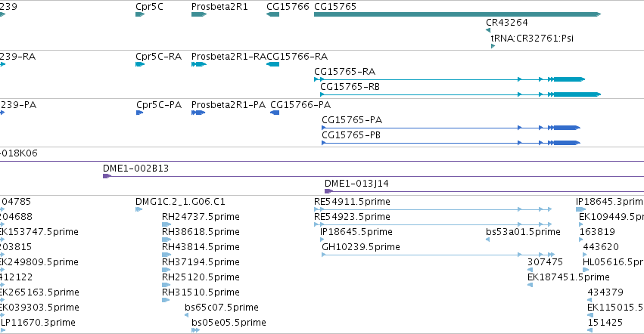Select the CG15765 gene bar
644x334 pixels.
tap(457, 14)
